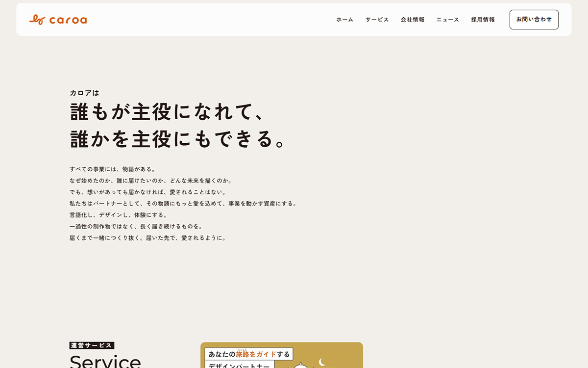588x368 pixels.
Task: Click the ghost character illustration on the card
Action: (301, 366)
